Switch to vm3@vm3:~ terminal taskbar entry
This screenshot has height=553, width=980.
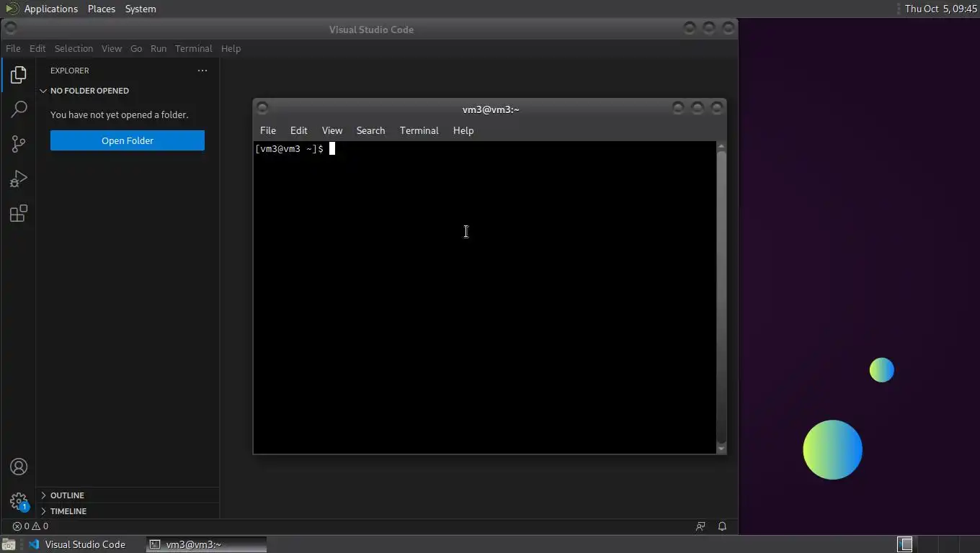tap(207, 544)
